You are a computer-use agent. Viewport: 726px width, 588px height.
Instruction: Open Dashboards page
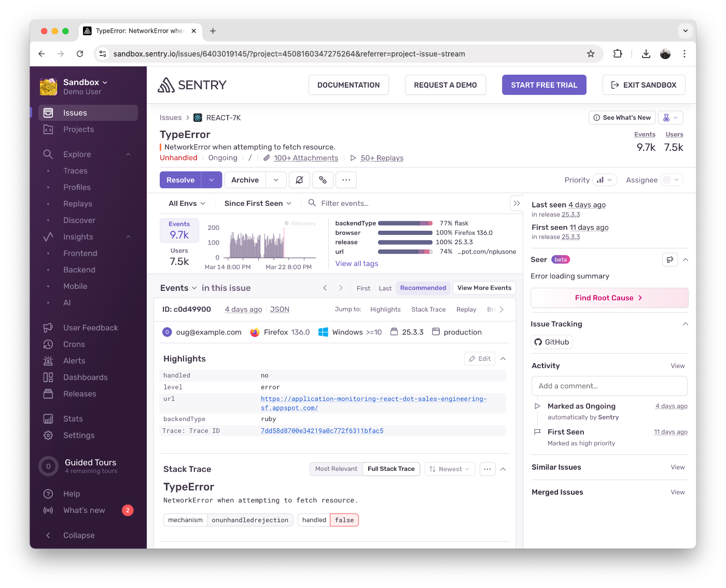[x=88, y=377]
